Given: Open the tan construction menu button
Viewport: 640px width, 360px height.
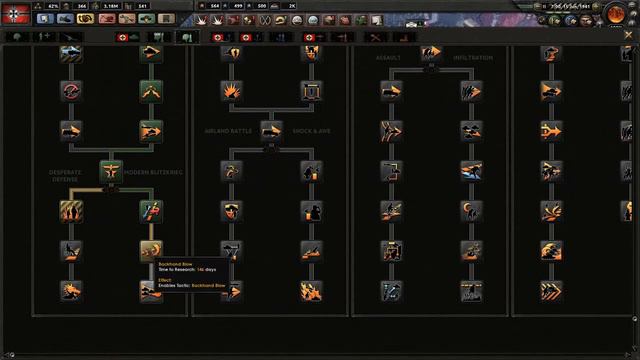Looking at the screenshot, I should pyautogui.click(x=127, y=18).
